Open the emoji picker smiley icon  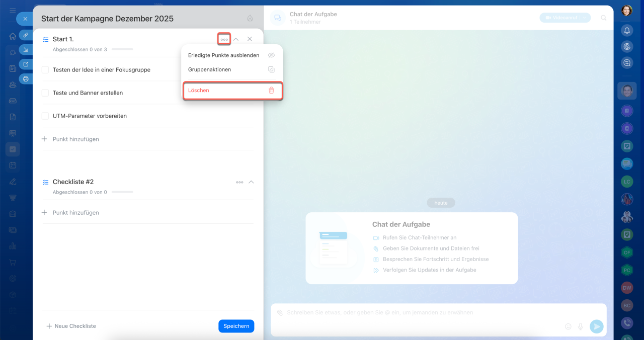[568, 326]
